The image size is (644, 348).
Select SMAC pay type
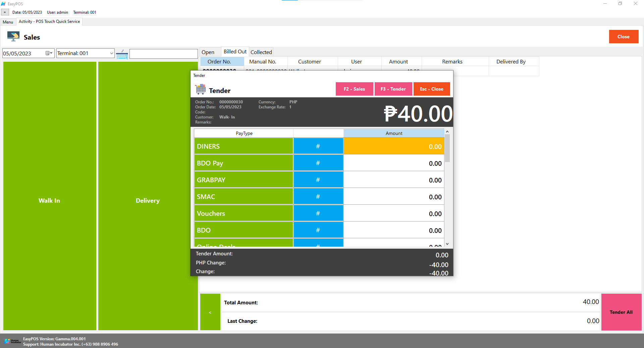pyautogui.click(x=244, y=197)
